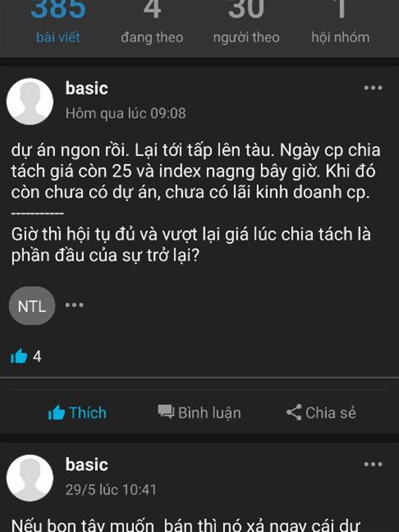Open second post's three-dot options menu

(373, 464)
